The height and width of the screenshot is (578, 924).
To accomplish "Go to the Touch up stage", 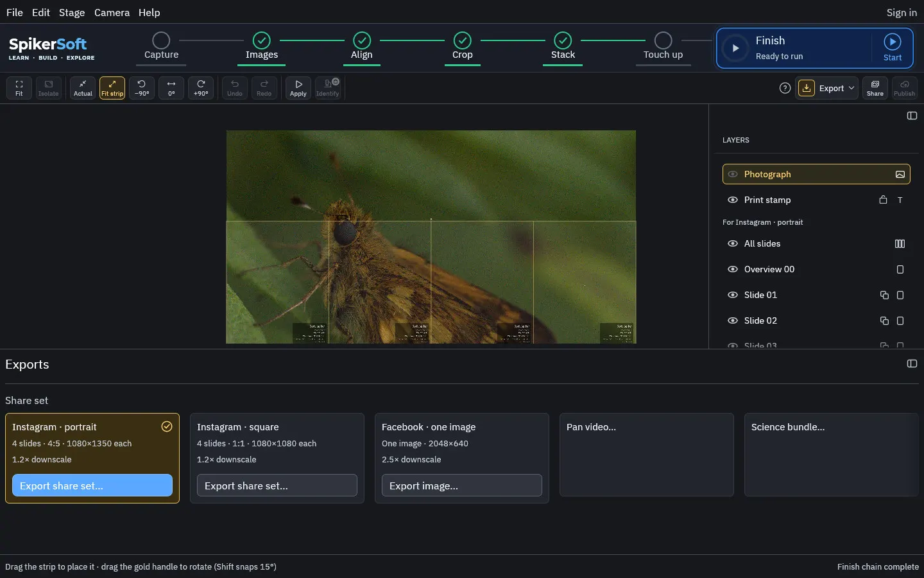I will 663,48.
